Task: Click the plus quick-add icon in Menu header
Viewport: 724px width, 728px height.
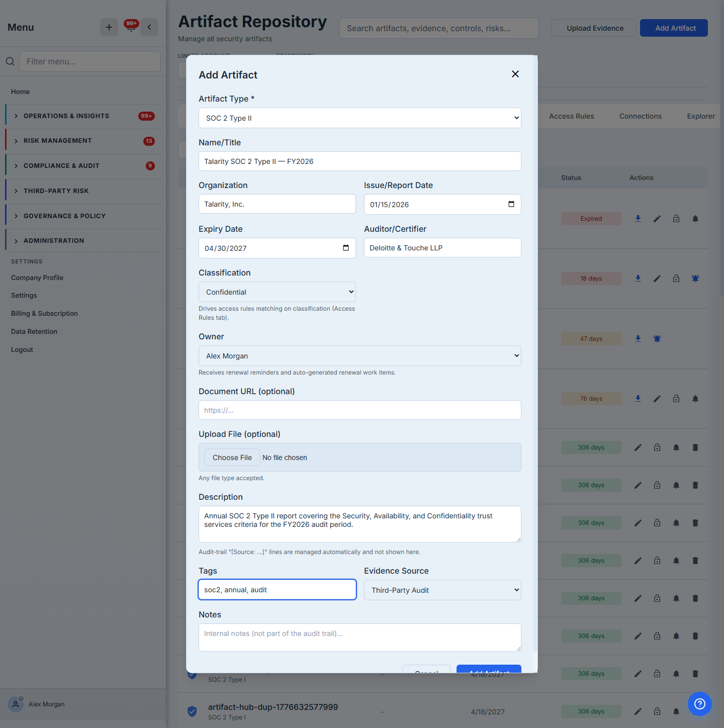Action: pos(109,27)
